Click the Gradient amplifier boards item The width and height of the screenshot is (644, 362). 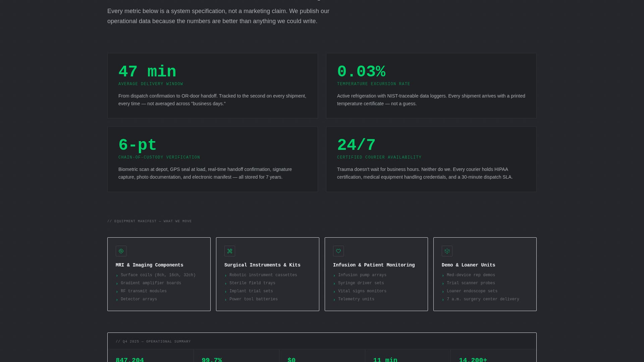pyautogui.click(x=151, y=283)
